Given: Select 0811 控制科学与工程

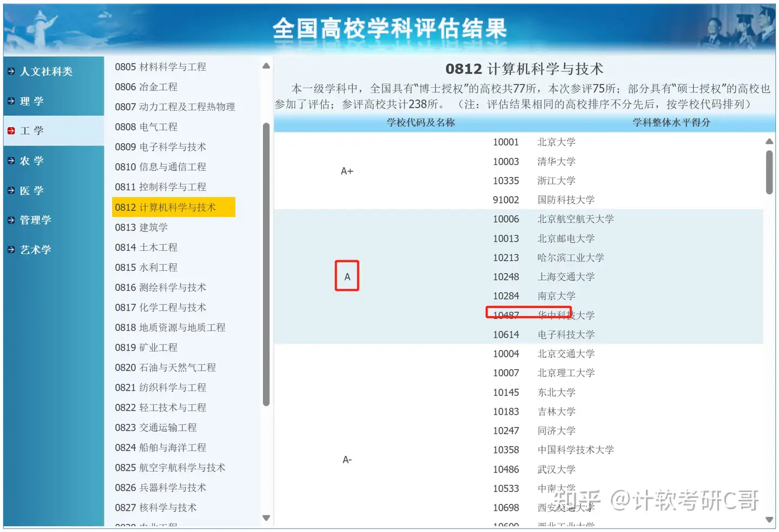Looking at the screenshot, I should [x=160, y=187].
